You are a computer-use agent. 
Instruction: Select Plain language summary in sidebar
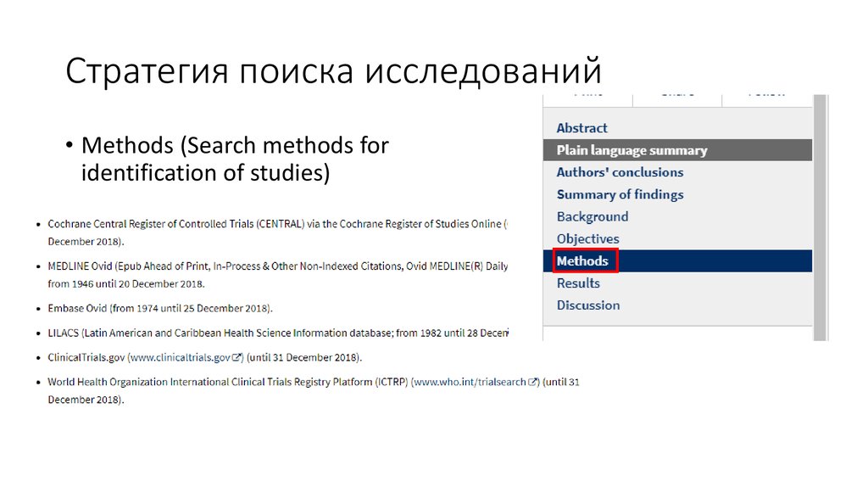pyautogui.click(x=631, y=150)
